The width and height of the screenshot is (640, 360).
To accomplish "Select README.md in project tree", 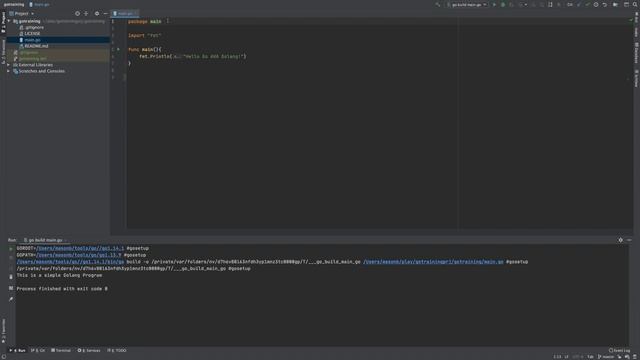I will click(36, 46).
